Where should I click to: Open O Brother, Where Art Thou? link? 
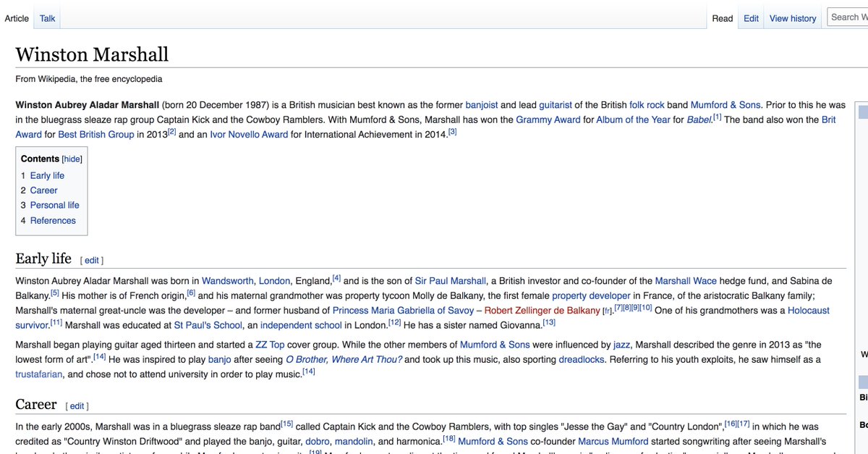344,359
